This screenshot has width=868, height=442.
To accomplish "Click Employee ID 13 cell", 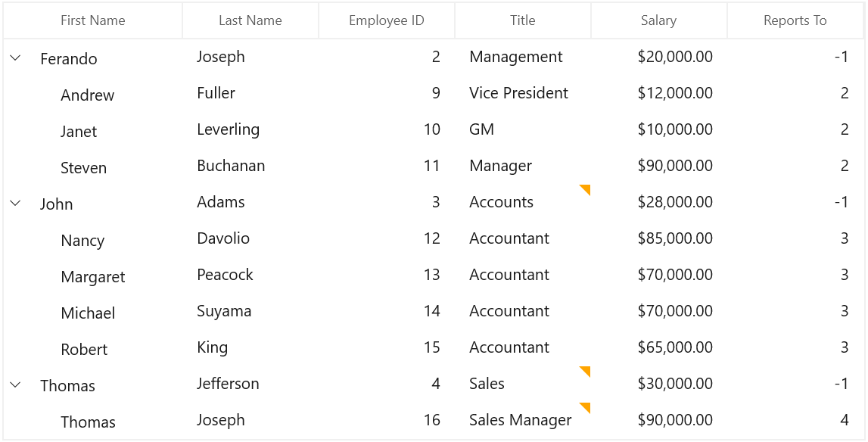I will [x=387, y=275].
